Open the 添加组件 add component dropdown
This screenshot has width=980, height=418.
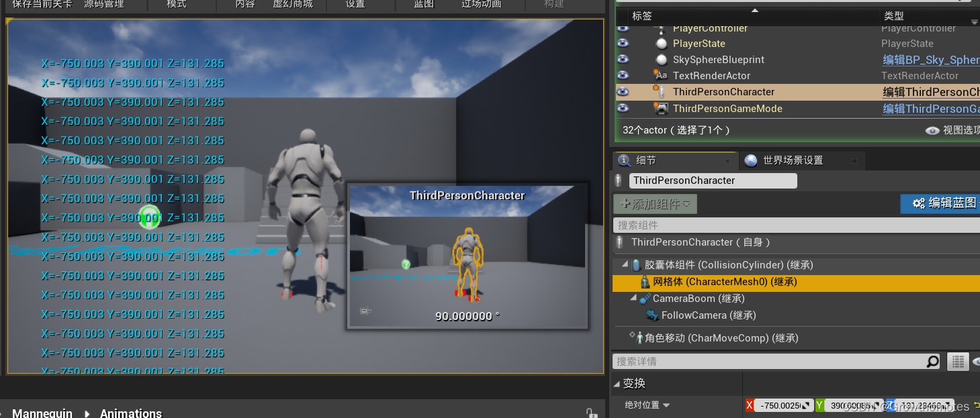656,204
